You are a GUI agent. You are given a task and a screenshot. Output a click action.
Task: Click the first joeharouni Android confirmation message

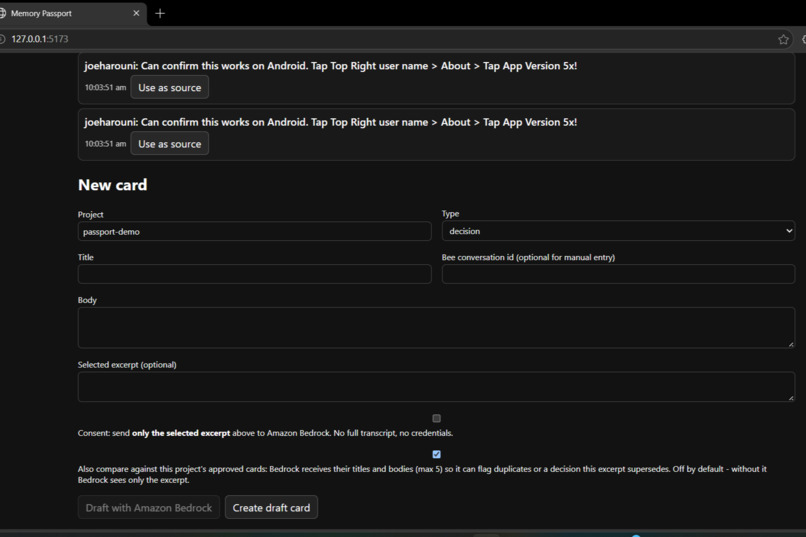[x=331, y=66]
